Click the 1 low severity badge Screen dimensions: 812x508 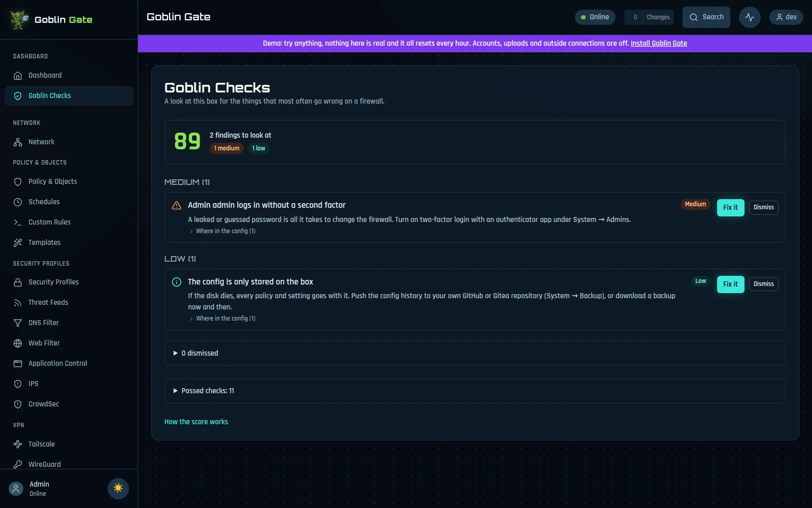[x=258, y=149]
